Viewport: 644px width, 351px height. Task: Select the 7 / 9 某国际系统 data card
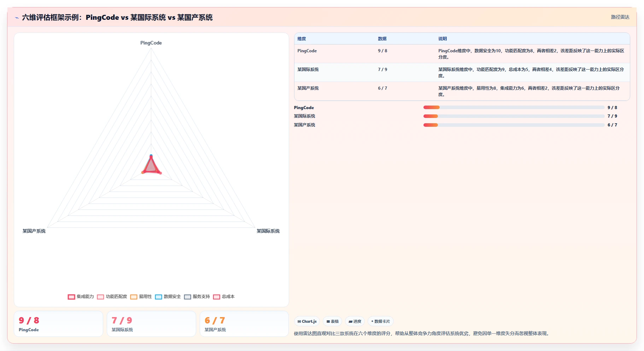click(x=151, y=324)
